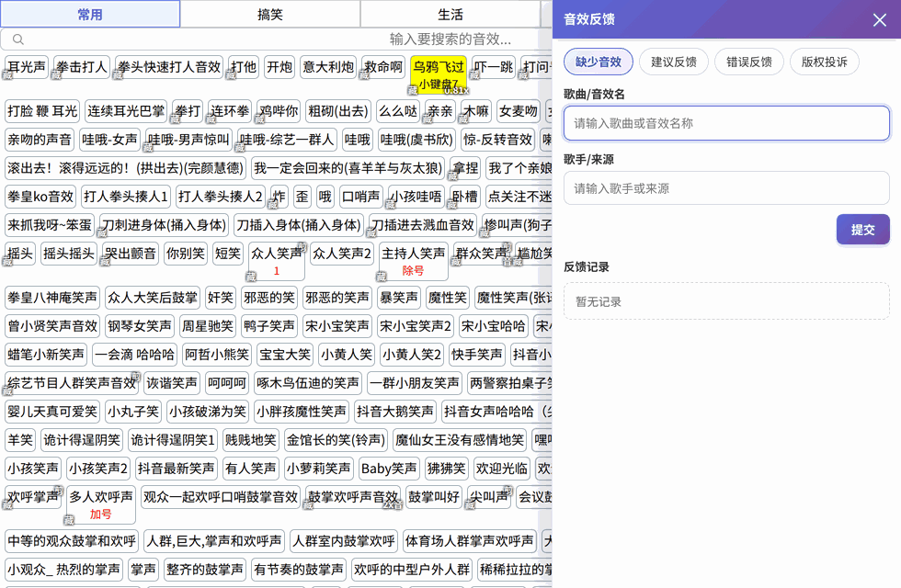Click the search magnifier icon

18,39
